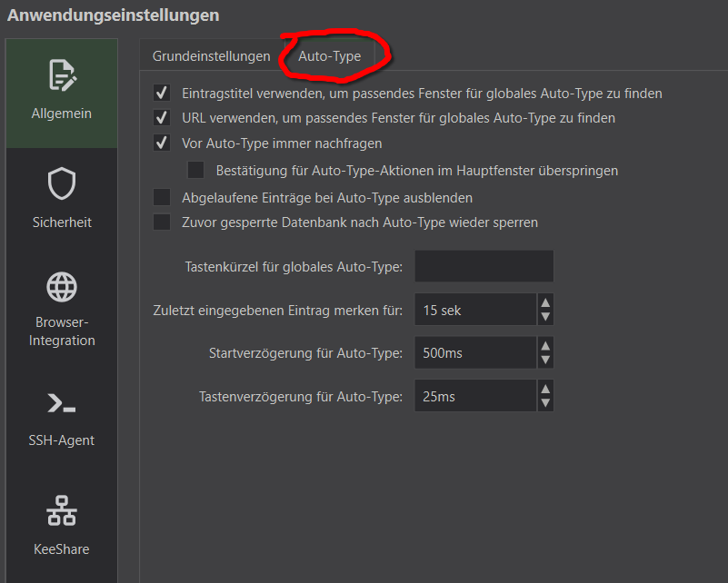The width and height of the screenshot is (728, 583).
Task: Select the Sicherheit shield icon
Action: point(61,196)
